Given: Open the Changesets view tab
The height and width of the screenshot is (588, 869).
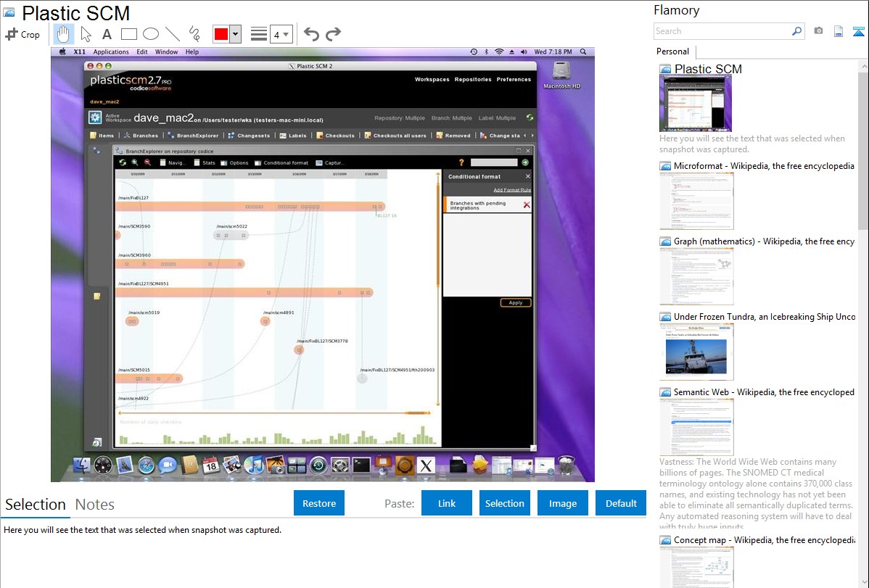Looking at the screenshot, I should (249, 136).
